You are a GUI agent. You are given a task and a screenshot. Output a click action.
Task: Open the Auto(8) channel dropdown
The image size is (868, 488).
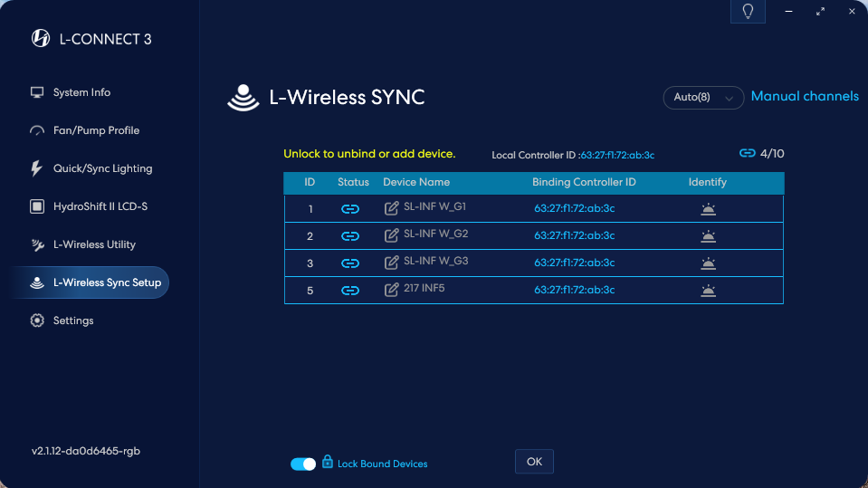pyautogui.click(x=703, y=97)
